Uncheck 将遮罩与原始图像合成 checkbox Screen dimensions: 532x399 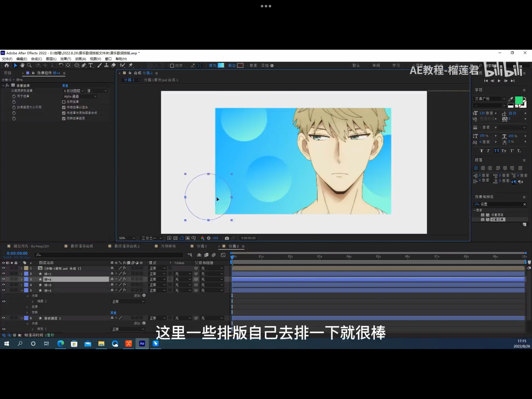[x=64, y=113]
